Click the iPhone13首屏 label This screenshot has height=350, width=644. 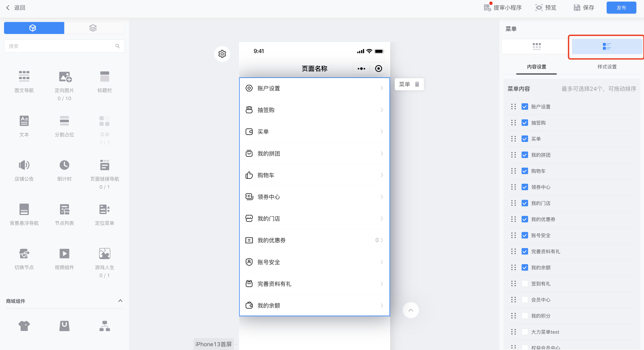pyautogui.click(x=213, y=344)
